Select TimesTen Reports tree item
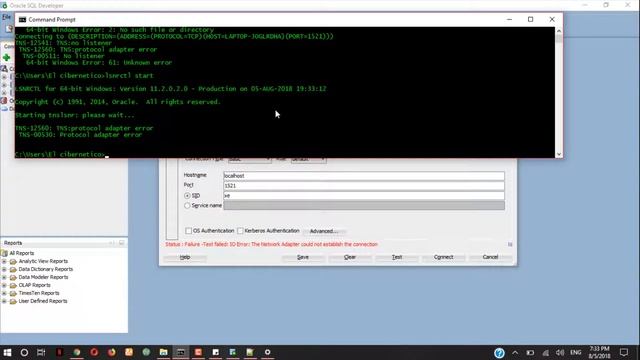This screenshot has width=640, height=360. tap(39, 293)
